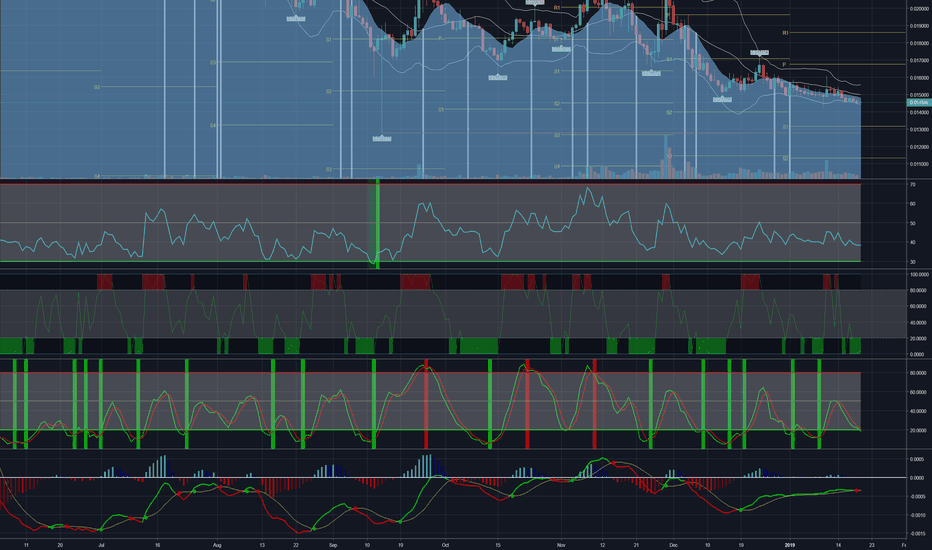
Task: Click the 0.019000 price axis label
Action: click(919, 26)
